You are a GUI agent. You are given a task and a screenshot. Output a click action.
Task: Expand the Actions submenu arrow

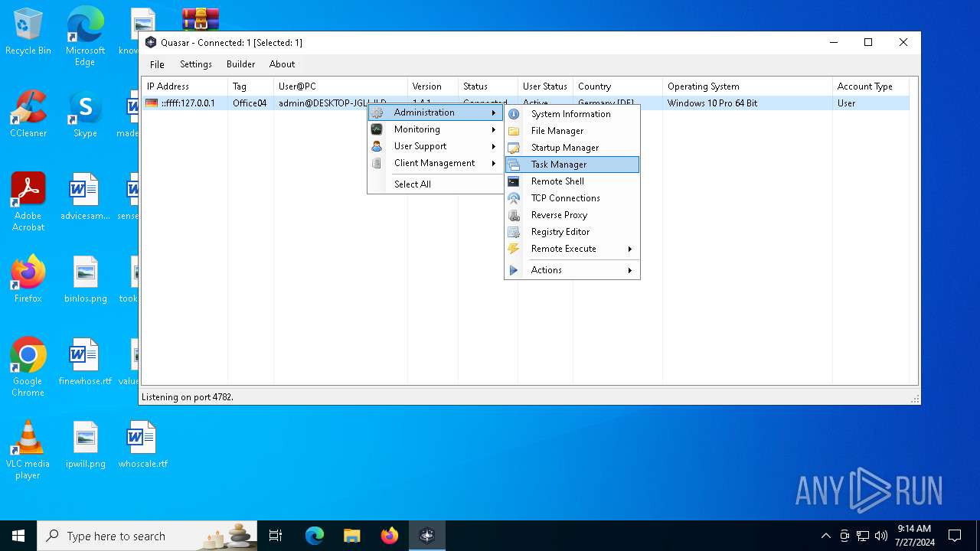(630, 270)
